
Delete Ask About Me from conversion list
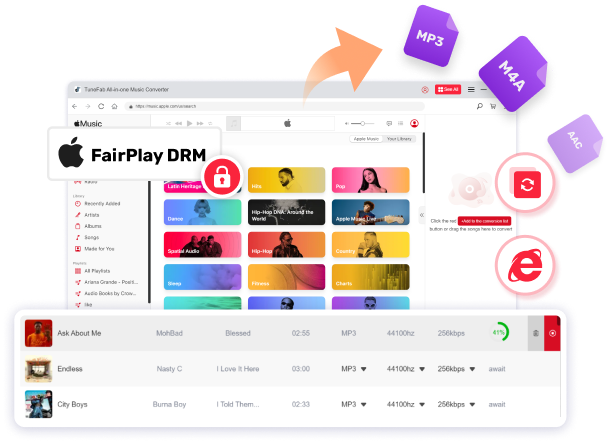coord(536,333)
